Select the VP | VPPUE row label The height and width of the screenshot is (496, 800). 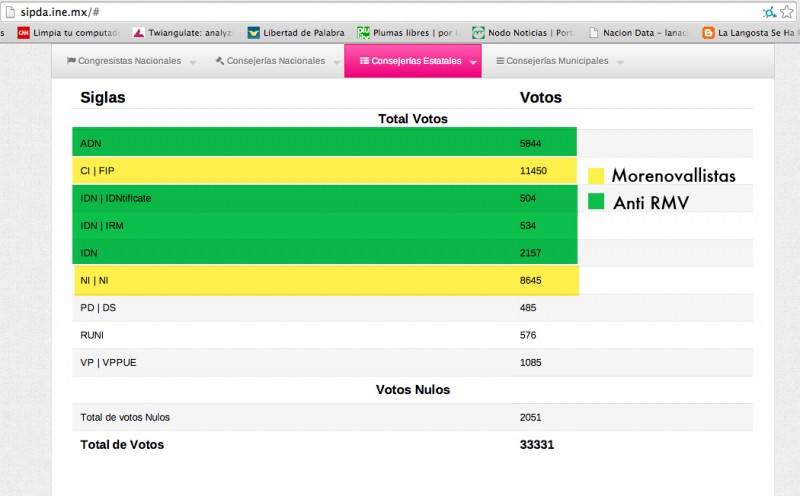tap(108, 363)
